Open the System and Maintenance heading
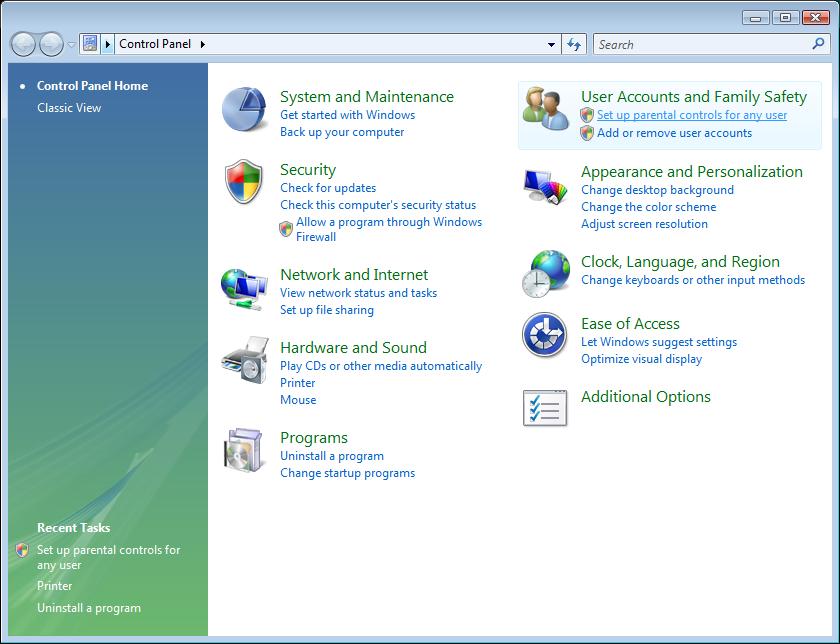Screen dimensions: 840x644 (367, 96)
